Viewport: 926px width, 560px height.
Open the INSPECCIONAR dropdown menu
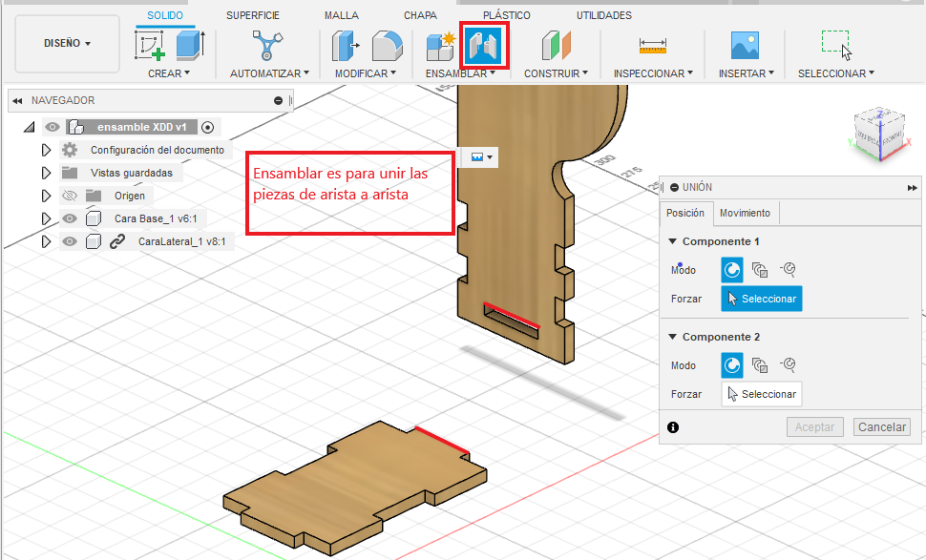(x=653, y=73)
